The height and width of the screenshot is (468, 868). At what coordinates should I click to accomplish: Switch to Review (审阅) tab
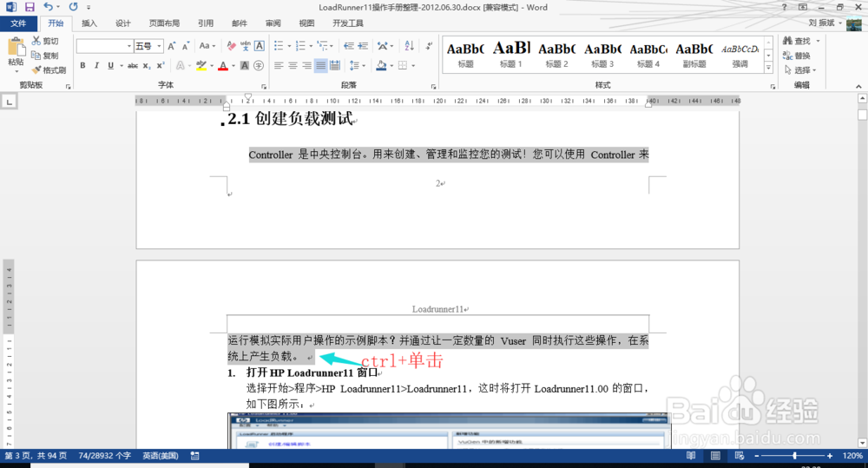click(x=273, y=23)
